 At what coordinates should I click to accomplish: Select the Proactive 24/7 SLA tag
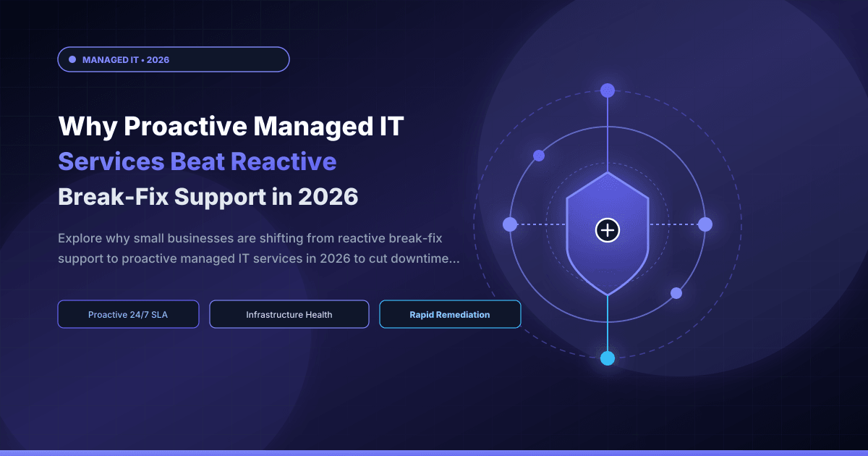tap(128, 314)
